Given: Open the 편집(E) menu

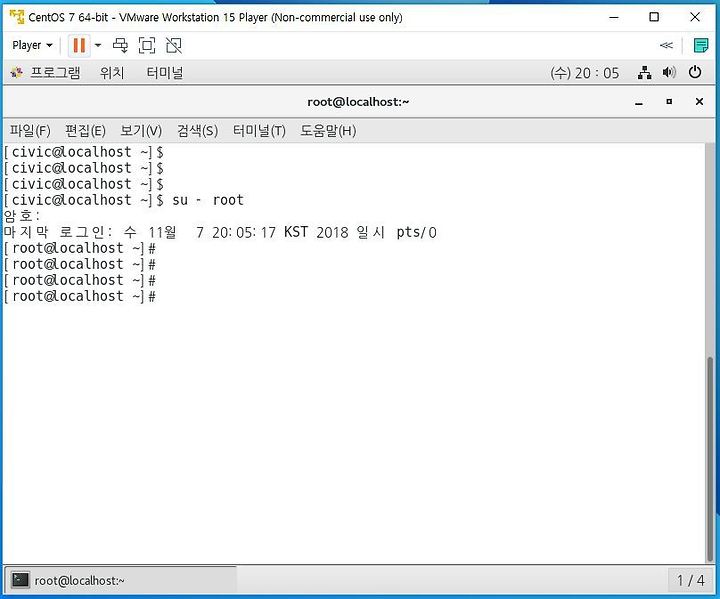Looking at the screenshot, I should point(85,131).
